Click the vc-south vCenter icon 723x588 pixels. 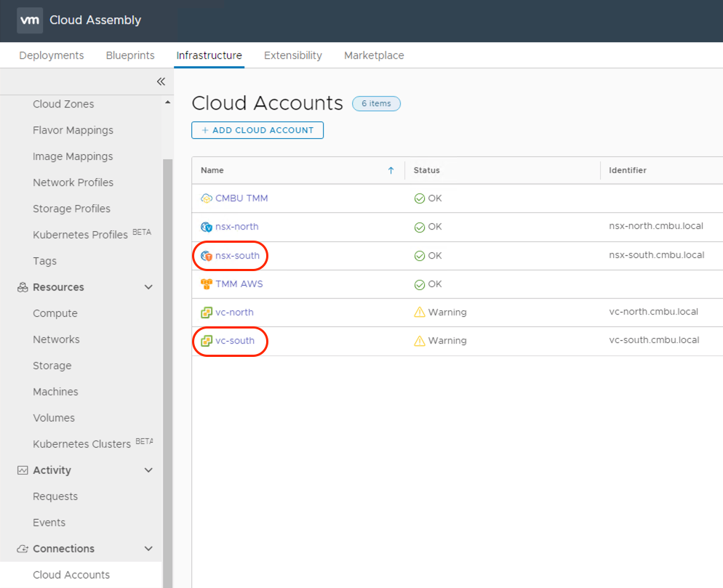(x=207, y=341)
